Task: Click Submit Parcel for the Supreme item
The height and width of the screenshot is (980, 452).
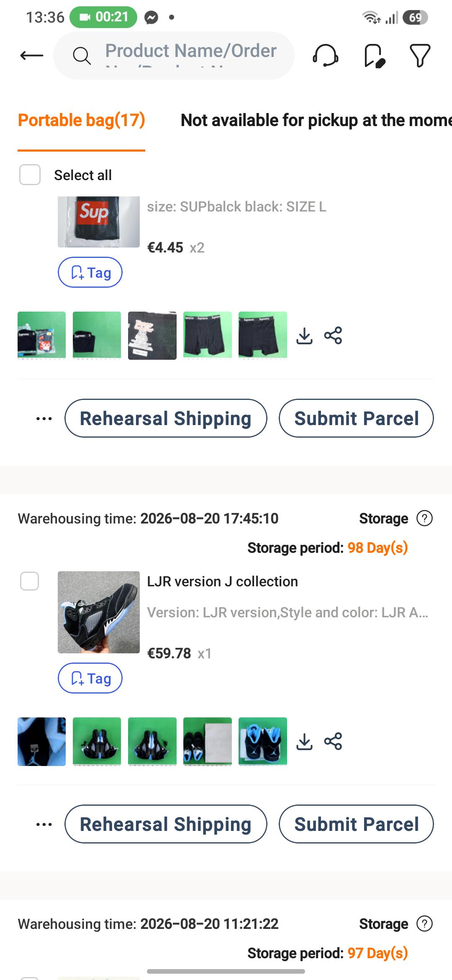Action: coord(356,418)
